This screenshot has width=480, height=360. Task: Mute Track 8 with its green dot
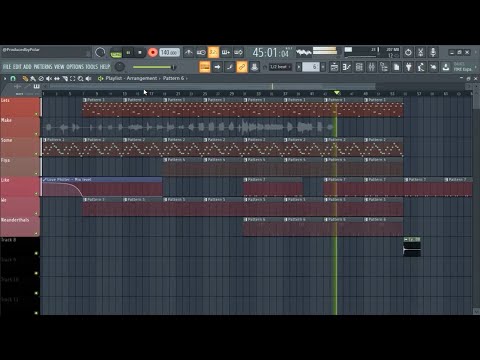point(36,253)
